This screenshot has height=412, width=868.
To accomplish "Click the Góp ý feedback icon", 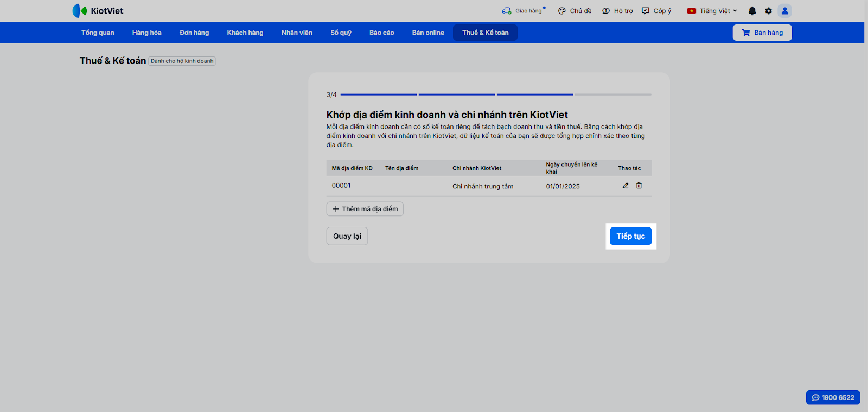I will [x=646, y=11].
